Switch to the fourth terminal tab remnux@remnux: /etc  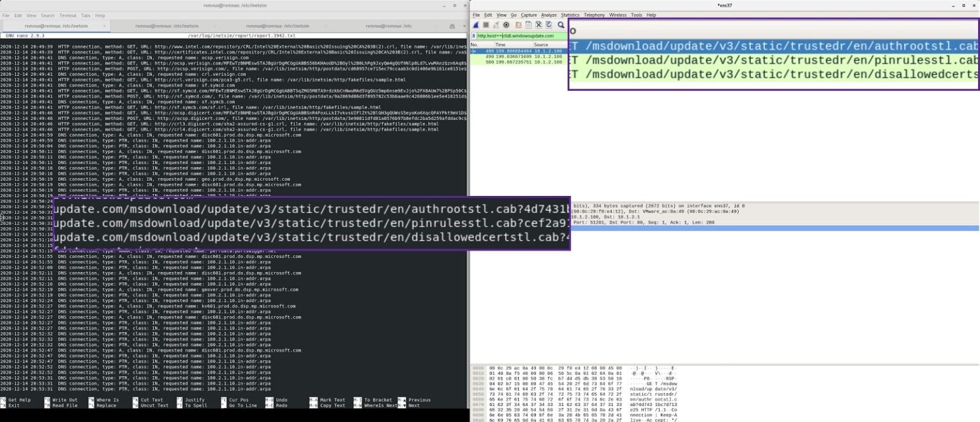coord(389,26)
